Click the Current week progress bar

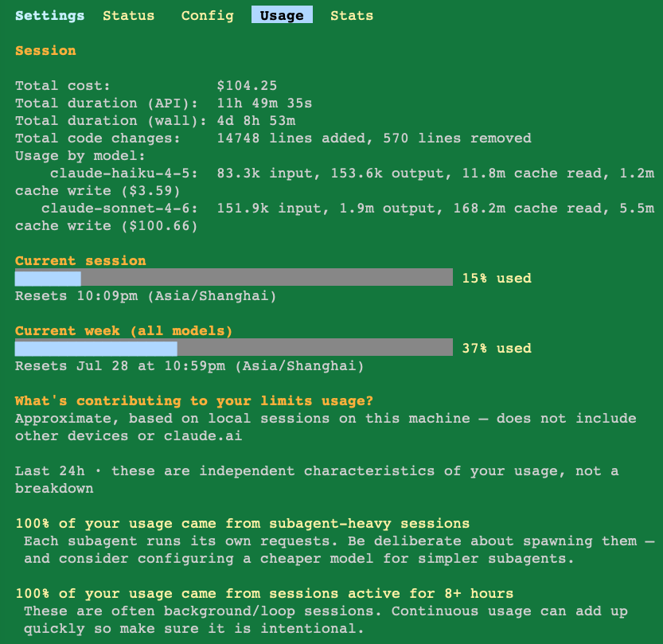[x=234, y=348]
